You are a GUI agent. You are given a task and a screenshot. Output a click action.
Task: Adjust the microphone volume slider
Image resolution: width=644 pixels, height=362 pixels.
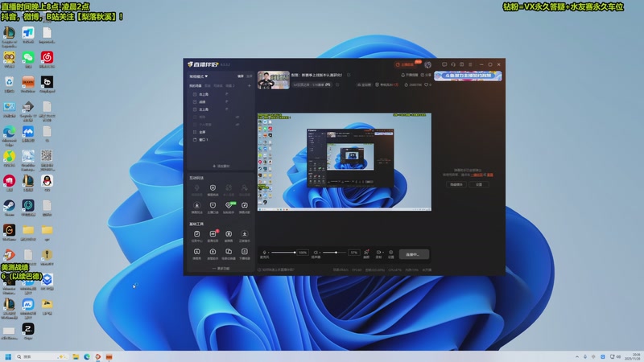(283, 253)
